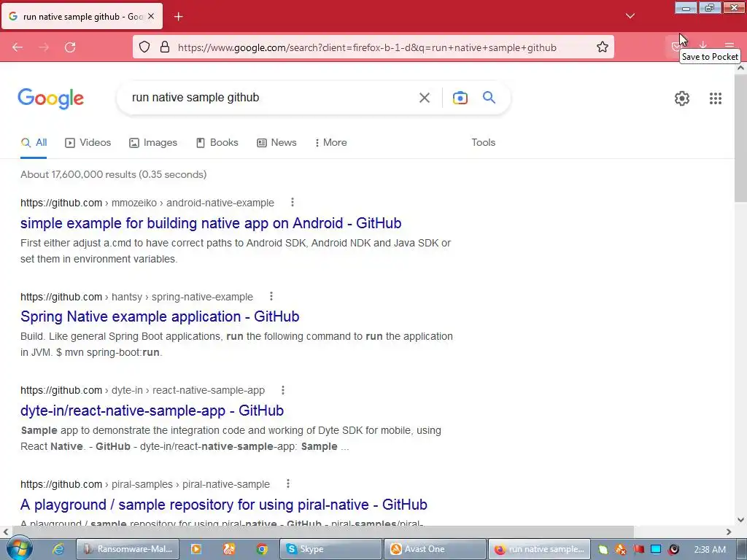Open options for piral-native-sample result
The height and width of the screenshot is (560, 747).
pos(287,484)
